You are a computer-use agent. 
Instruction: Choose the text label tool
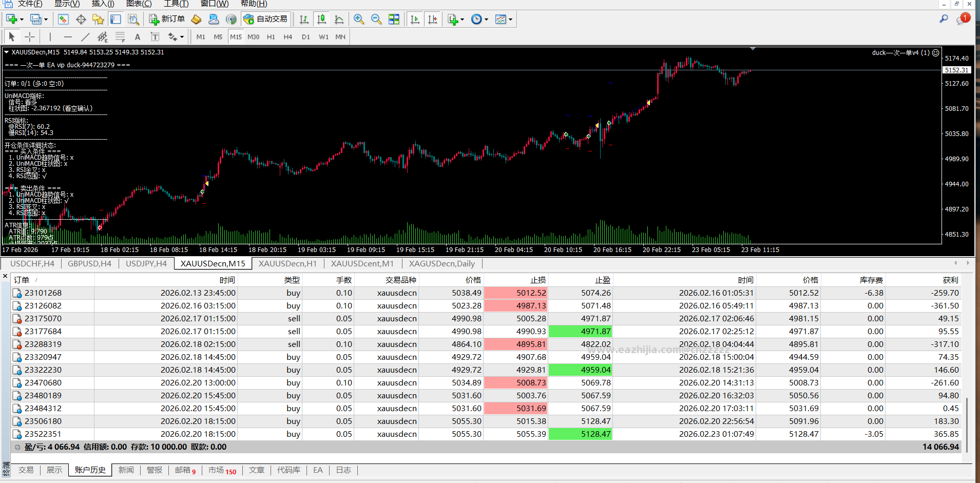coord(137,37)
